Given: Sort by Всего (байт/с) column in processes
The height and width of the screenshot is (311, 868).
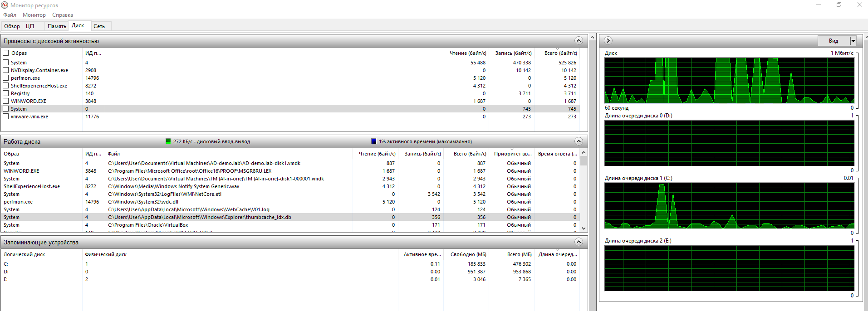Looking at the screenshot, I should click(560, 53).
